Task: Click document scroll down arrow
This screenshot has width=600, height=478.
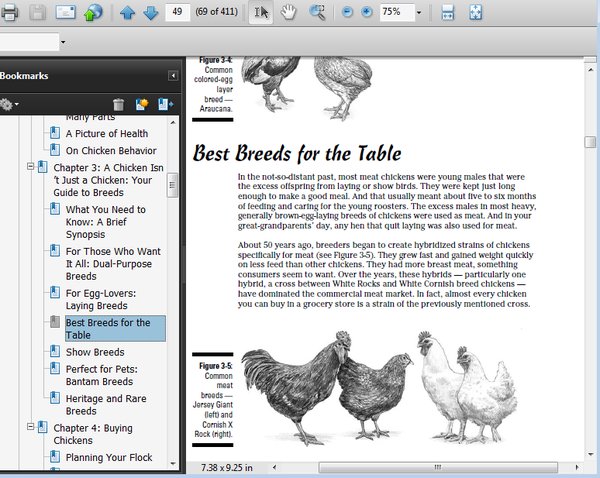Action: pos(591,454)
